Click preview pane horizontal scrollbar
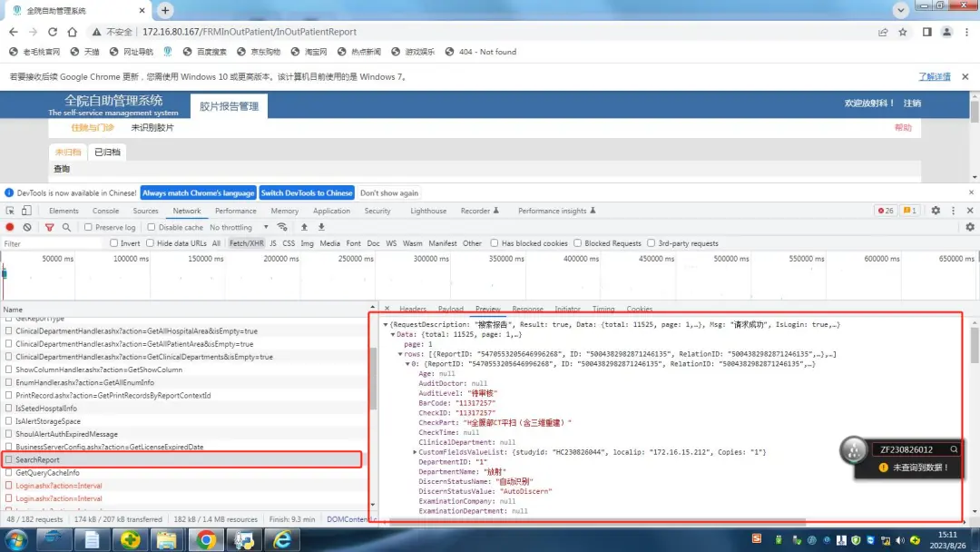 click(x=597, y=520)
